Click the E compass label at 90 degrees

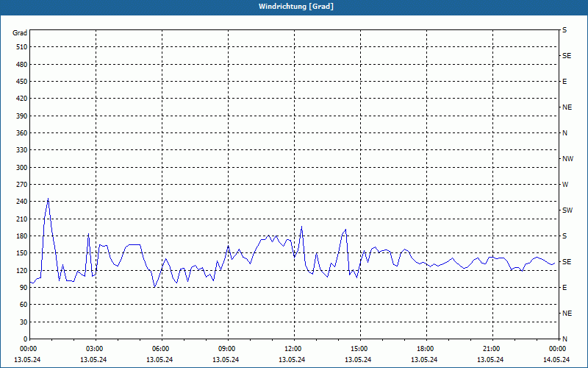(564, 288)
